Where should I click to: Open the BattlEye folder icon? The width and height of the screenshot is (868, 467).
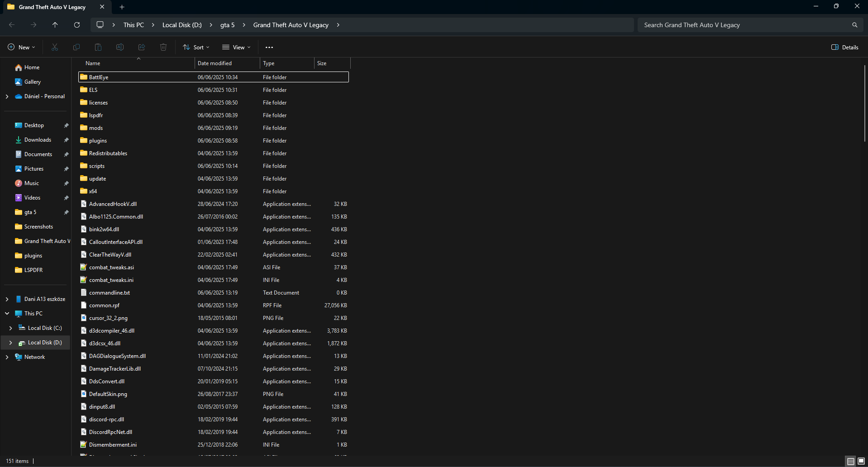(x=84, y=77)
